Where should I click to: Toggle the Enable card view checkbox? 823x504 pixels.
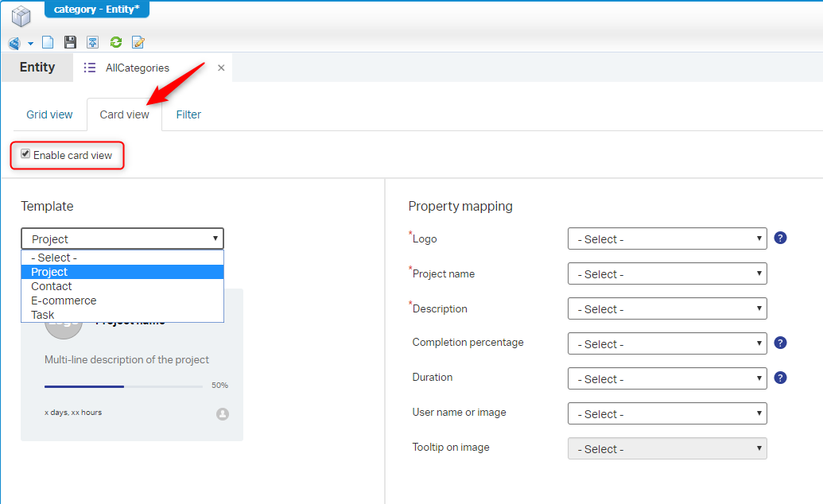pyautogui.click(x=25, y=154)
